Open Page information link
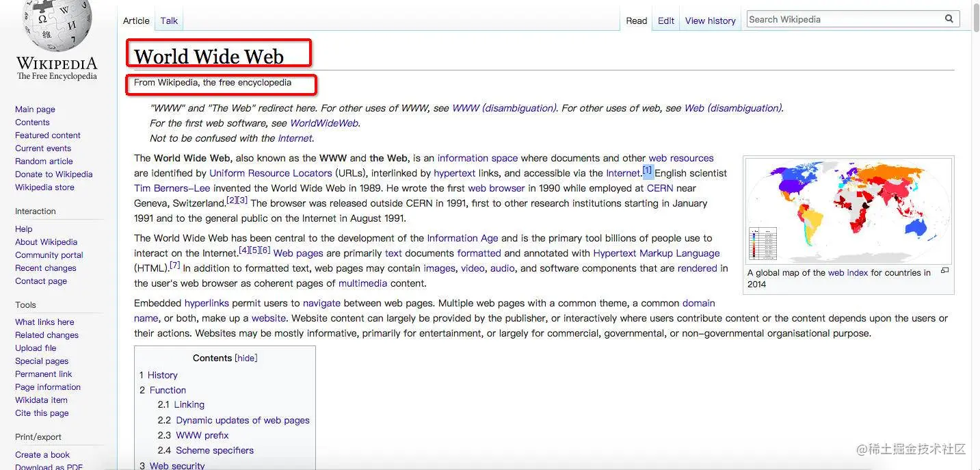The height and width of the screenshot is (470, 980). tap(48, 387)
